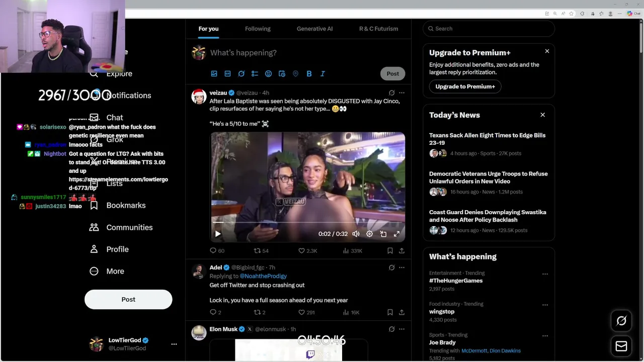Close the Today's News panel
Viewport: 644px width, 362px height.
(542, 115)
